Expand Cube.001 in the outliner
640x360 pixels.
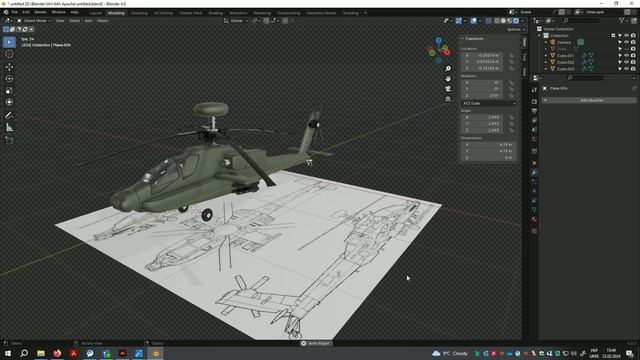pos(546,56)
